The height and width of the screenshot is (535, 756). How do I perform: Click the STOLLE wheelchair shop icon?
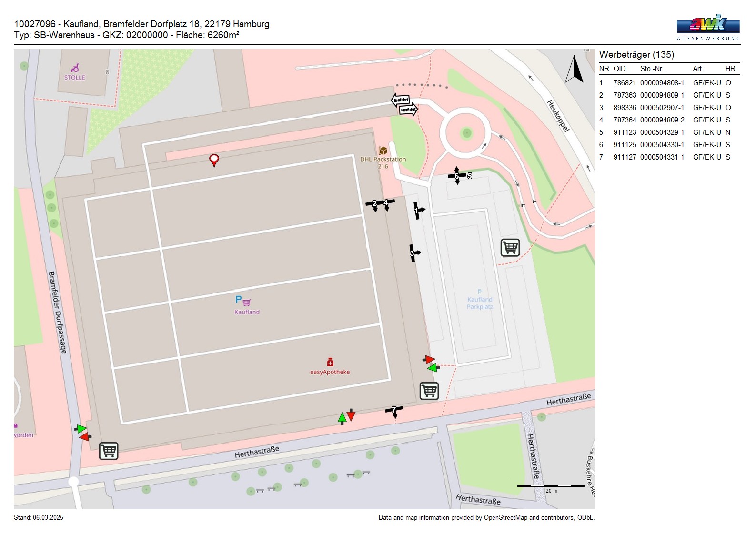tap(75, 69)
